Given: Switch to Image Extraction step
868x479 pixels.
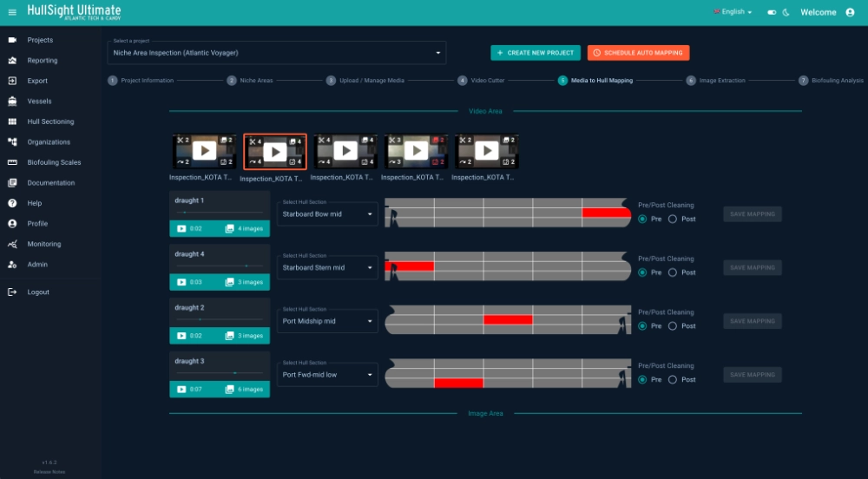Looking at the screenshot, I should tap(691, 81).
